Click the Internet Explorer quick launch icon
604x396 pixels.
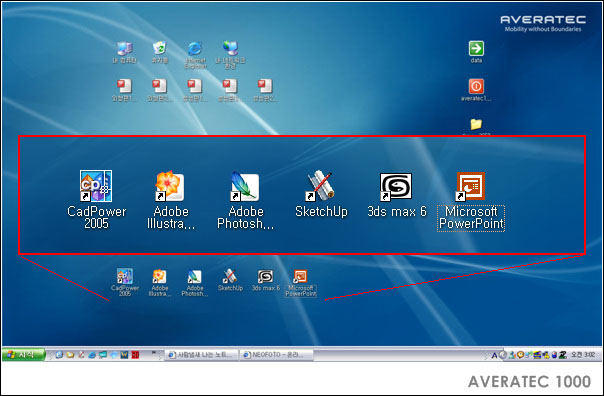point(92,355)
